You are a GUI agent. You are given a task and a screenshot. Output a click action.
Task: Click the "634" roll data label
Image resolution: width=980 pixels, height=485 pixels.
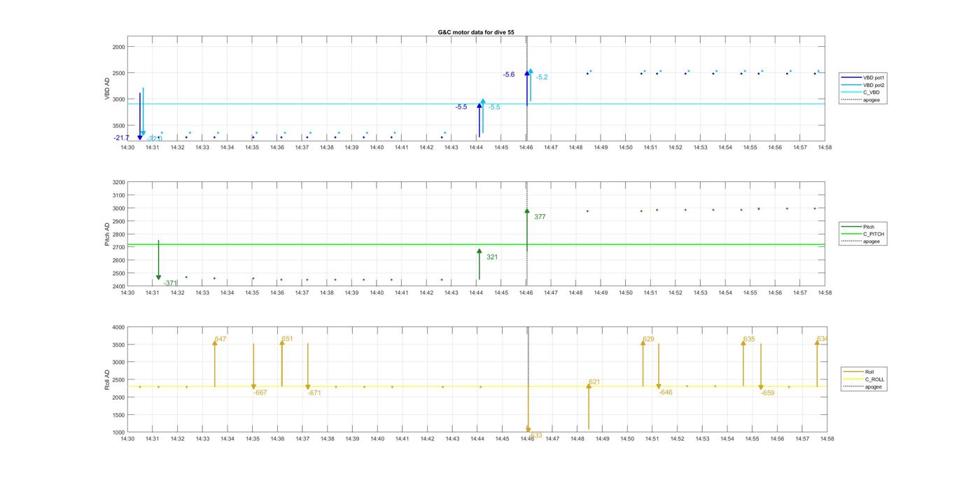(822, 339)
